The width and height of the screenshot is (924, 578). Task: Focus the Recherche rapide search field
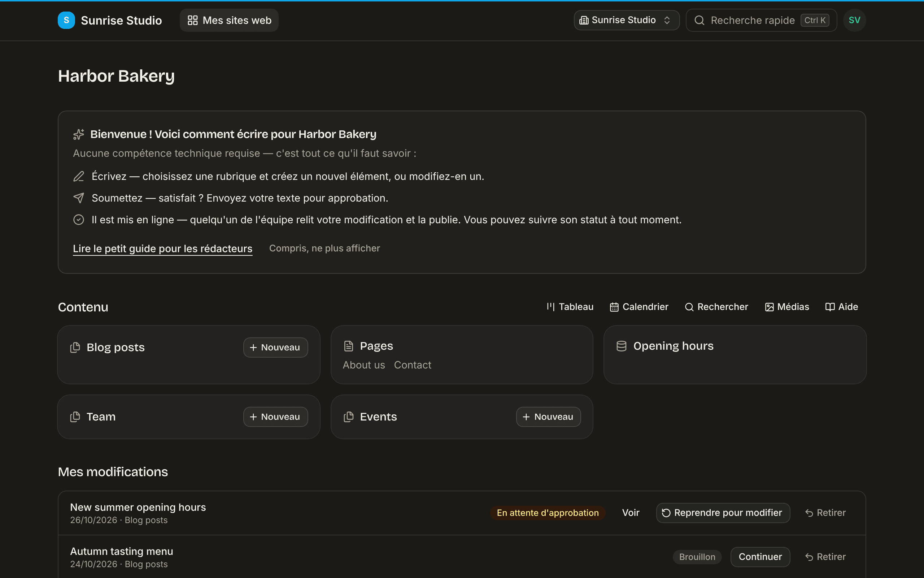pyautogui.click(x=761, y=20)
